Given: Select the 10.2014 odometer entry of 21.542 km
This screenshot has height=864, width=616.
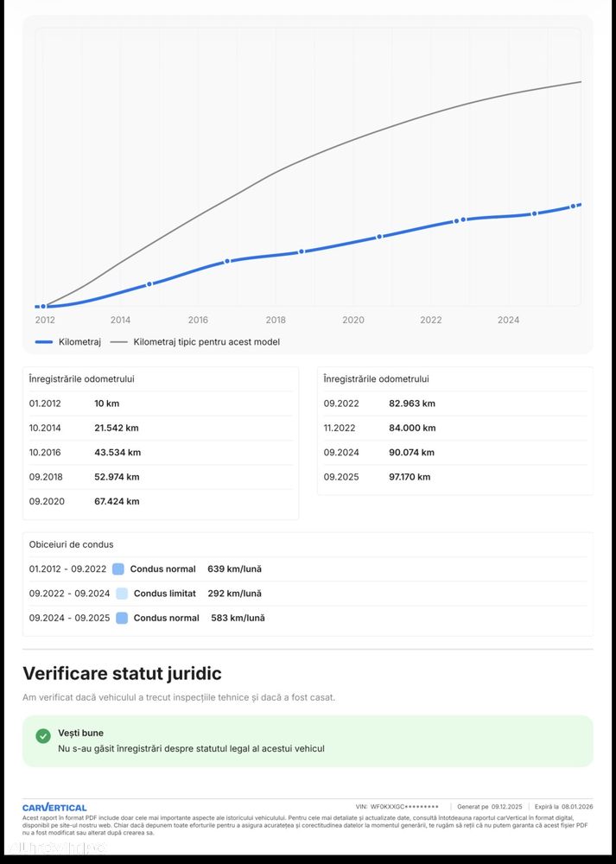Looking at the screenshot, I should click(x=116, y=428).
